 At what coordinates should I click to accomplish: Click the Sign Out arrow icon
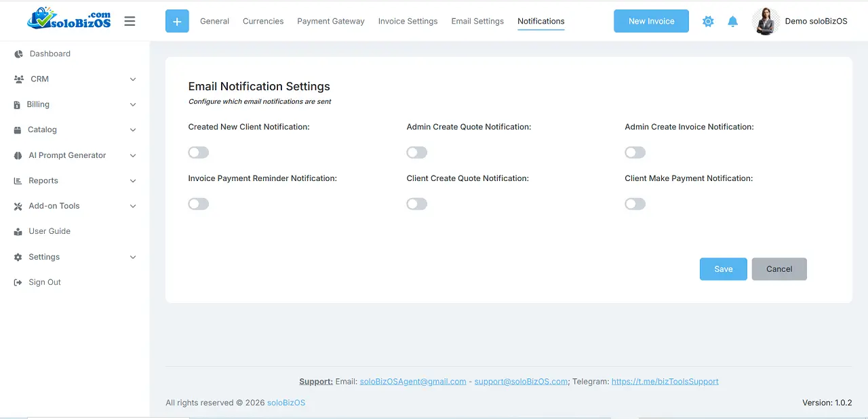[18, 282]
